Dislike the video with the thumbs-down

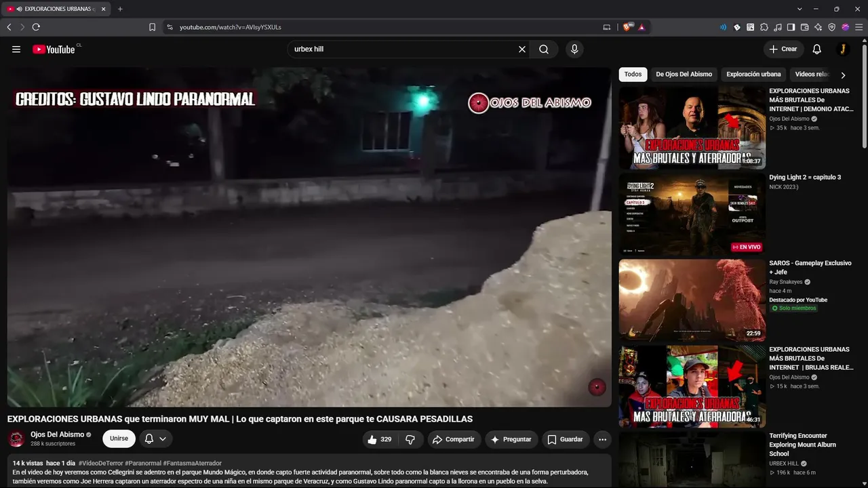click(410, 439)
